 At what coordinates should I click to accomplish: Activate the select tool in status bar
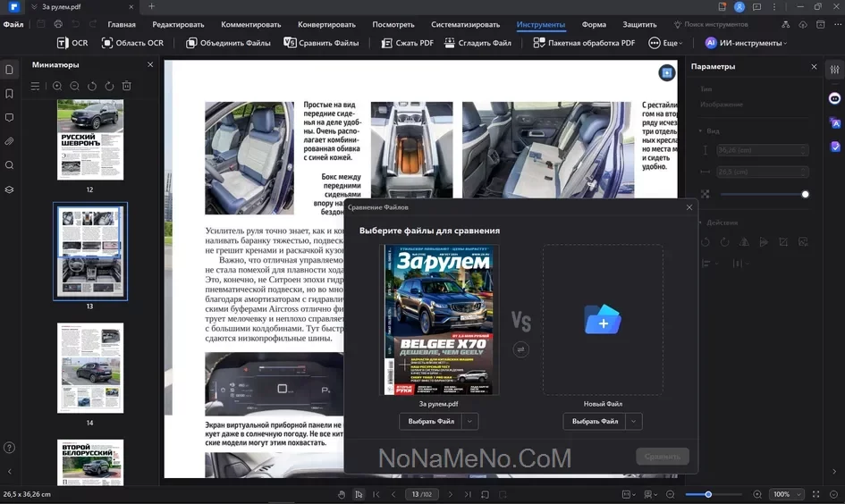359,494
